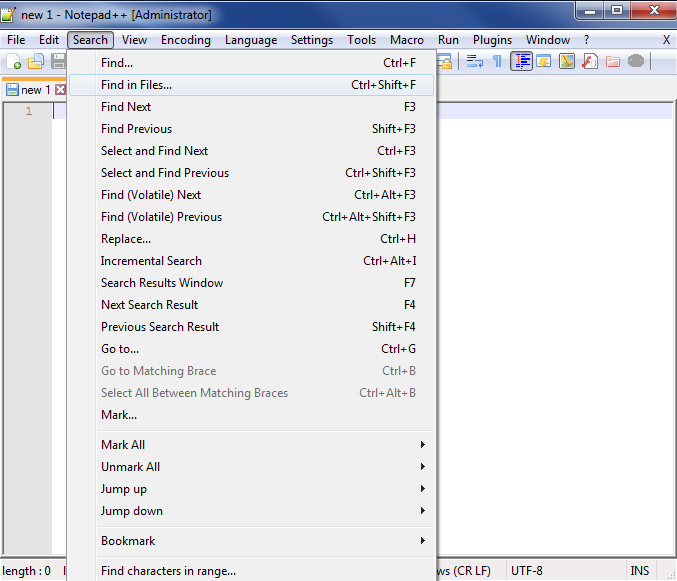The width and height of the screenshot is (677, 581).
Task: Toggle the INS insert mode indicator
Action: coord(639,571)
